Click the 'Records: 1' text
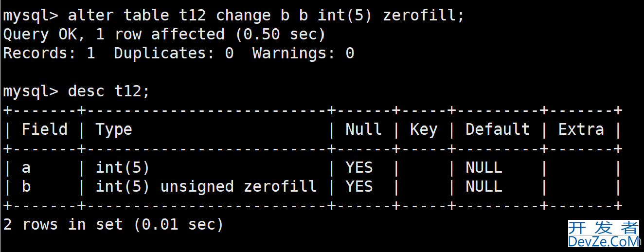This screenshot has height=252, width=644. click(49, 54)
